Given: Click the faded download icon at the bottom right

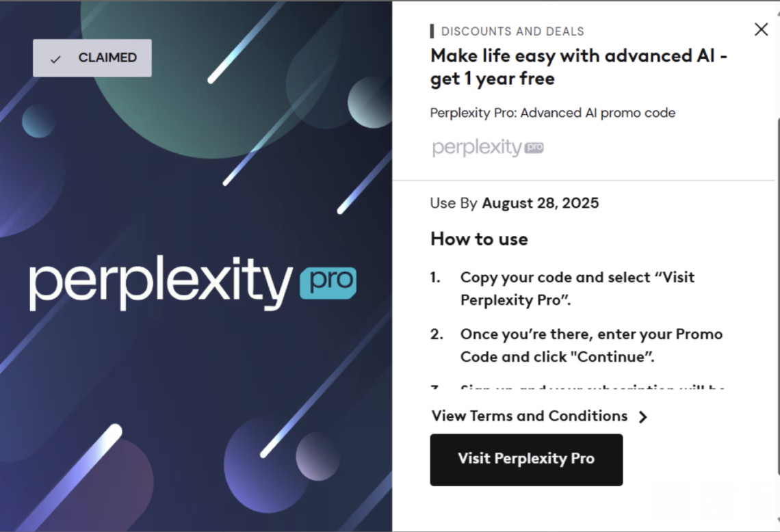Looking at the screenshot, I should click(671, 501).
